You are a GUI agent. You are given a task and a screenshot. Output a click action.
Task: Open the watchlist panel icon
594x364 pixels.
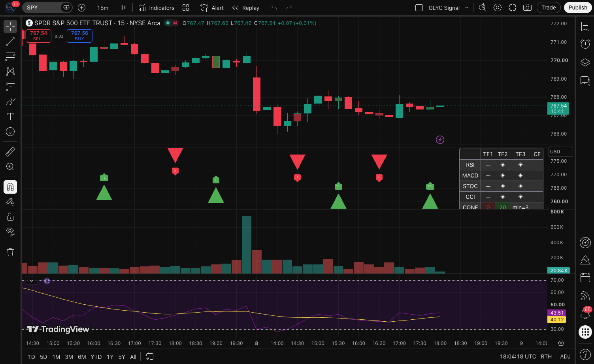click(585, 26)
